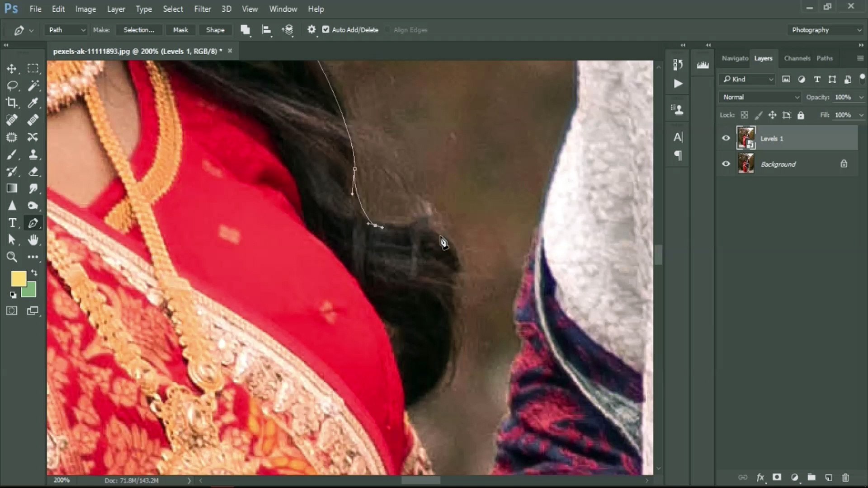Screen dimensions: 868x488
Task: Choose the Crop tool
Action: click(x=12, y=103)
